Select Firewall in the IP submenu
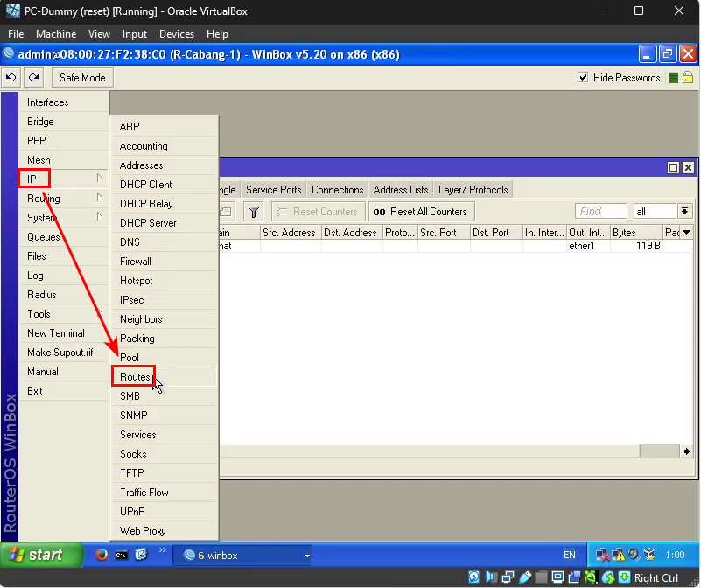The image size is (701, 588). tap(164, 262)
